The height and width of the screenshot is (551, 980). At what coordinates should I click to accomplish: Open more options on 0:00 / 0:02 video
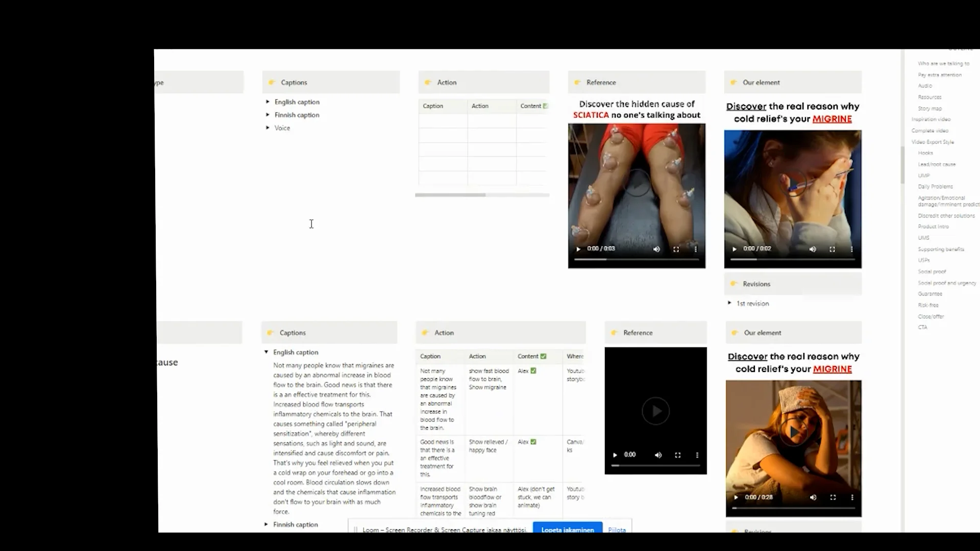pyautogui.click(x=851, y=249)
